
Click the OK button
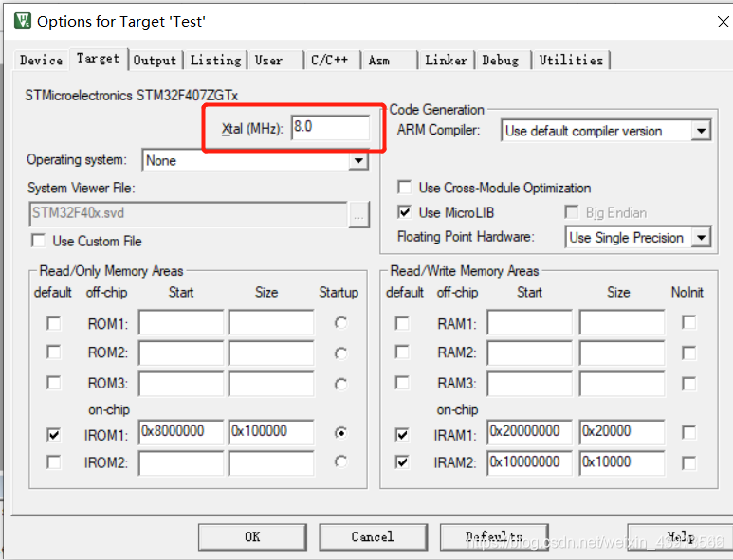tap(252, 537)
